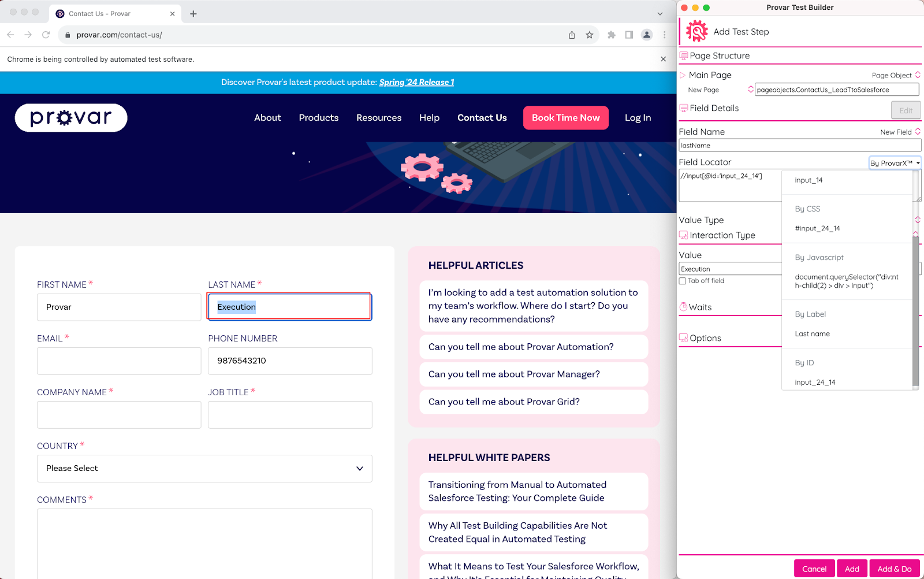Viewport: 924px width, 579px height.
Task: Toggle the Chrome side panel icon
Action: click(629, 35)
